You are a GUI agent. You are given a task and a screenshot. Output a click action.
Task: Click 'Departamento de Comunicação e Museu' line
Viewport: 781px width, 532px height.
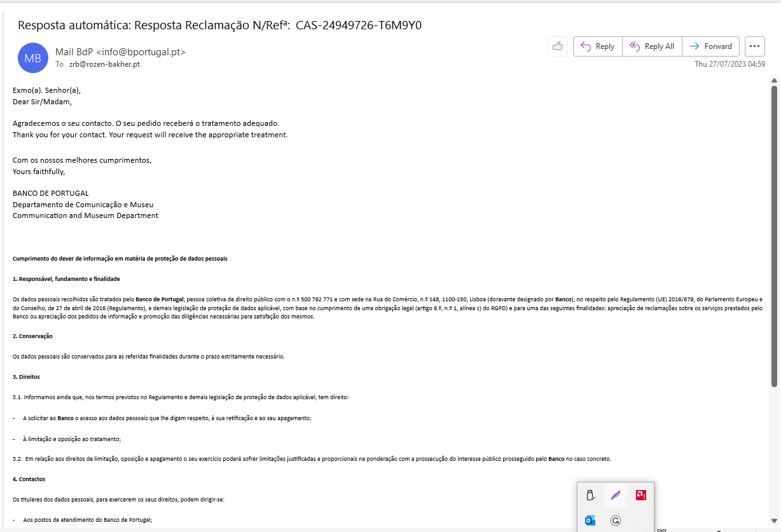click(83, 205)
